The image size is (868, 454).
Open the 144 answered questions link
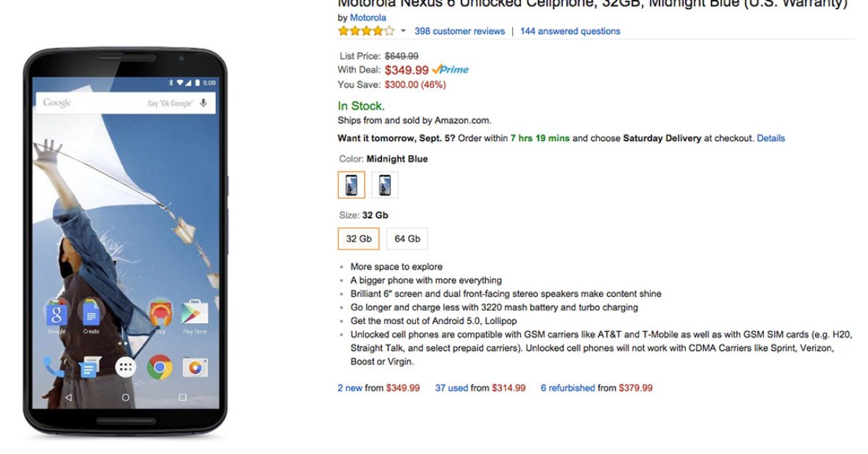[x=570, y=31]
